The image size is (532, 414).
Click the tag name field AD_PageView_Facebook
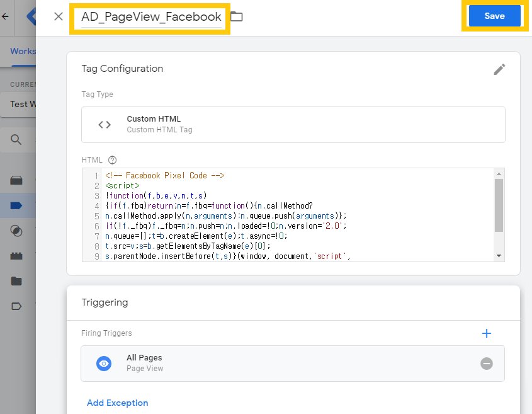pos(151,17)
